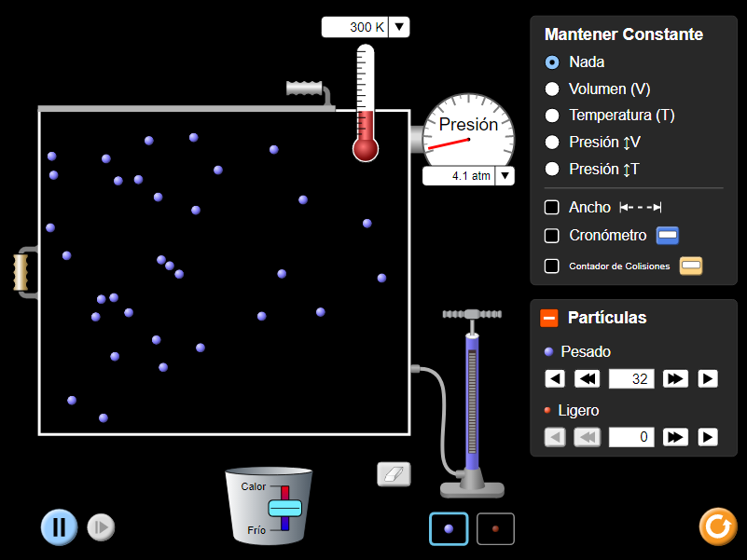Viewport: 747px width, 560px height.
Task: Click the Frío label on the bucket
Action: pos(256,530)
